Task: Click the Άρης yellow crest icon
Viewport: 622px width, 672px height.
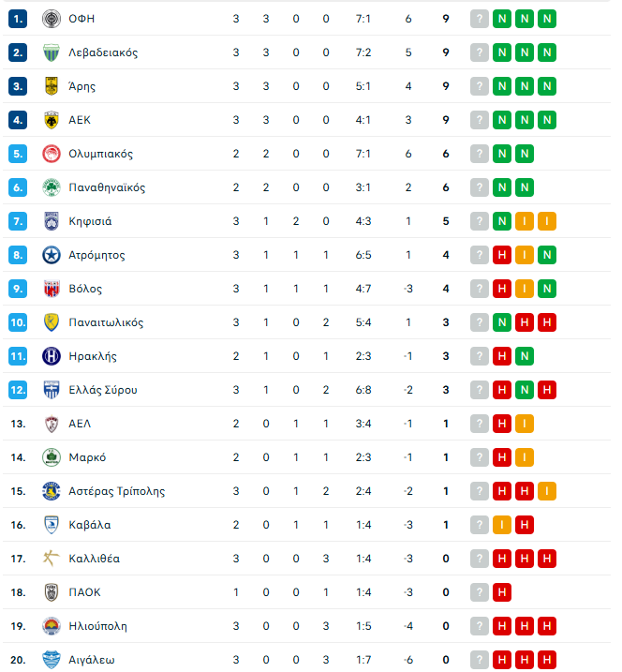Action: click(52, 86)
